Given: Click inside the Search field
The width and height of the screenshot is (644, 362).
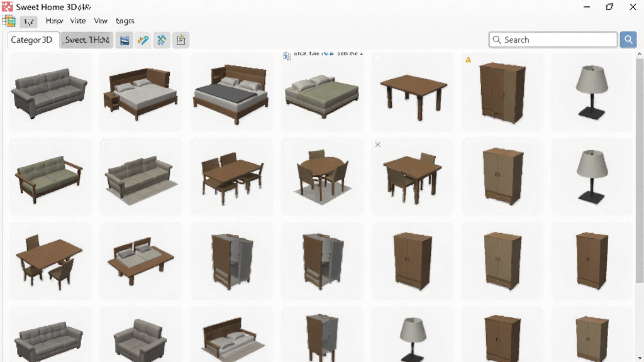Looking at the screenshot, I should 553,40.
